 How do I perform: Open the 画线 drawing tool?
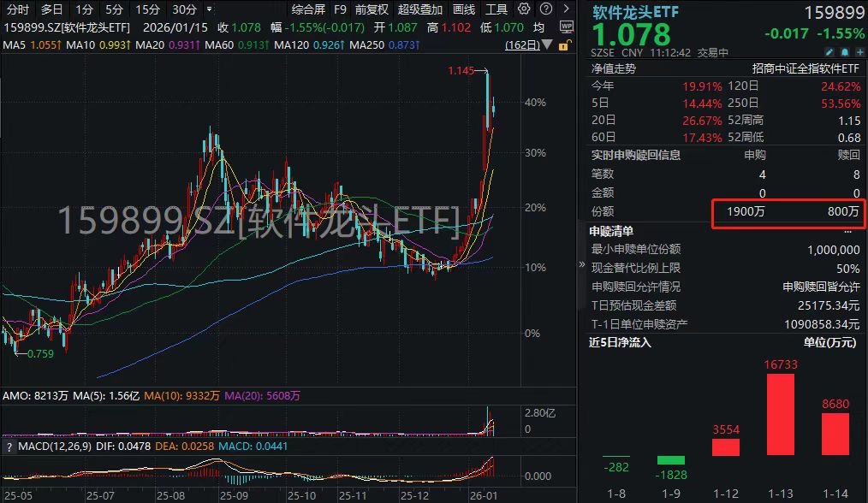pyautogui.click(x=462, y=9)
